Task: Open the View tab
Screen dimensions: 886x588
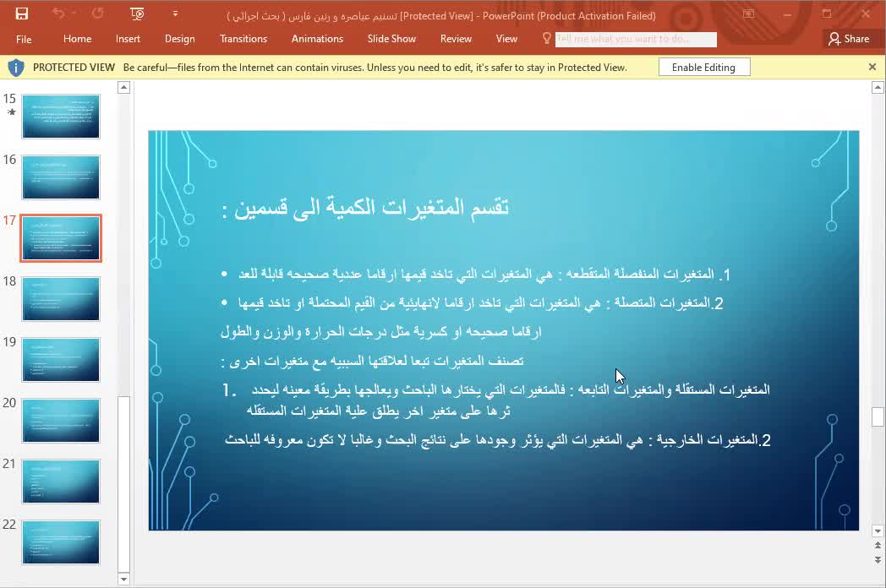Action: tap(507, 39)
